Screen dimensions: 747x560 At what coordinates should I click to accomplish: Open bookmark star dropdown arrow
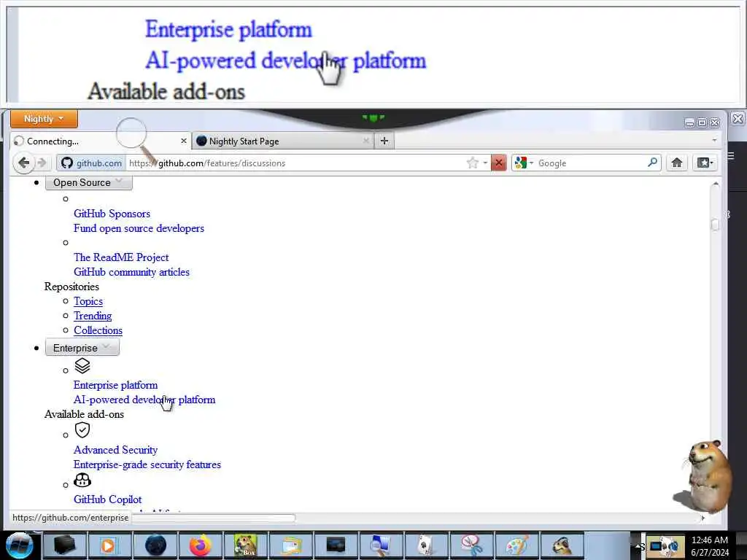(485, 163)
